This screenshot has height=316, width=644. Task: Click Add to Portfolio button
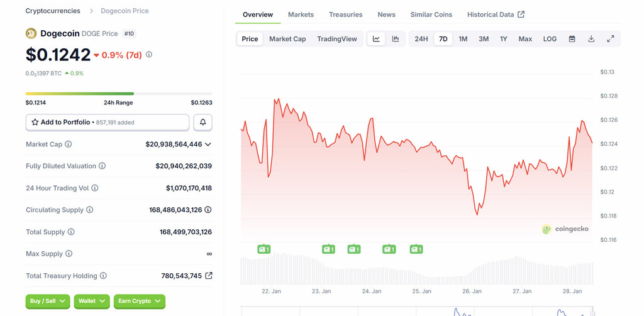pyautogui.click(x=108, y=122)
